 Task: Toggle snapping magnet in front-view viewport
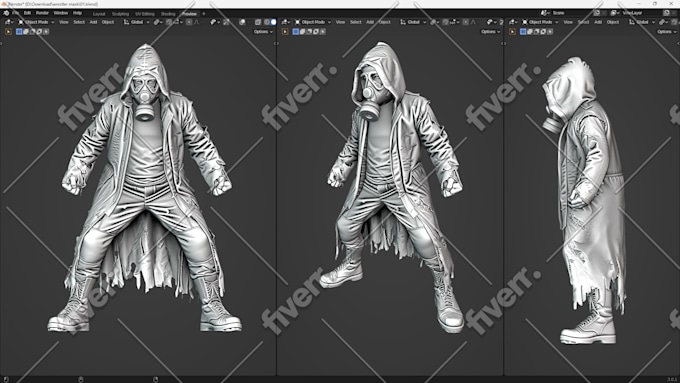click(169, 22)
